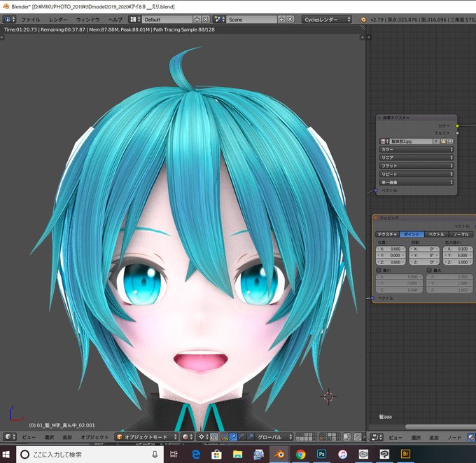Image resolution: width=476 pixels, height=463 pixels.
Task: Open the File menu in info header
Action: click(31, 20)
